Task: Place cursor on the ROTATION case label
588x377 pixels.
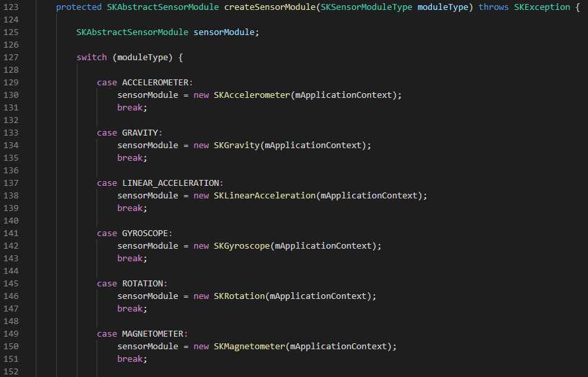Action: click(143, 284)
